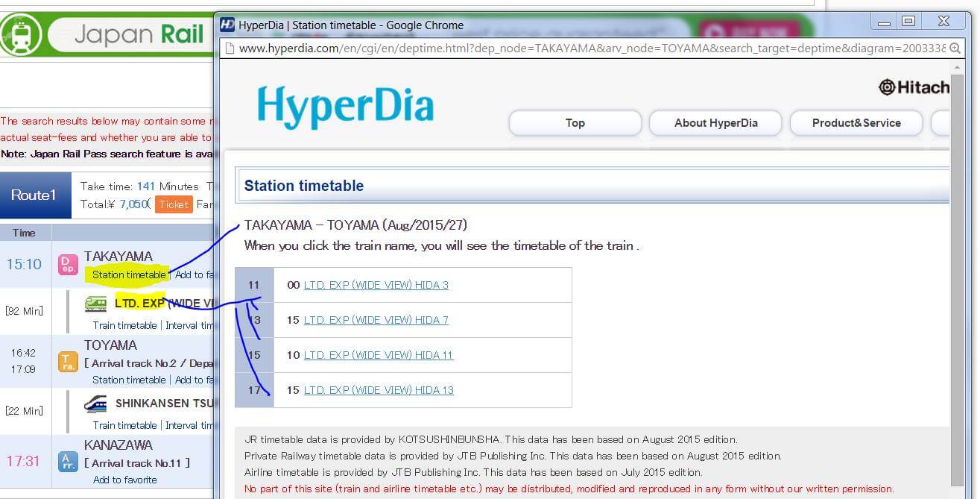The height and width of the screenshot is (499, 980).
Task: Open LTD. EXP (WIDE VIEW) HIDA 13 timetable
Action: tap(380, 389)
